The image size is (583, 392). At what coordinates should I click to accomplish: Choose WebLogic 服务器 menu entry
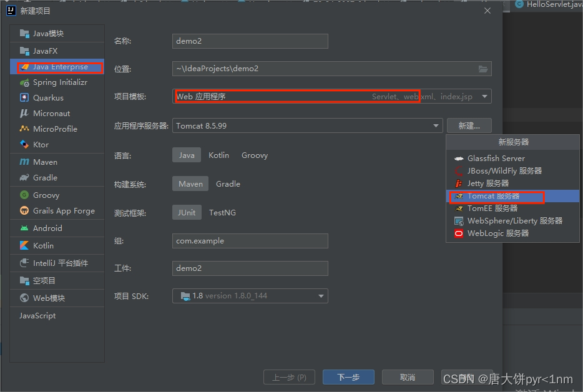click(x=512, y=233)
